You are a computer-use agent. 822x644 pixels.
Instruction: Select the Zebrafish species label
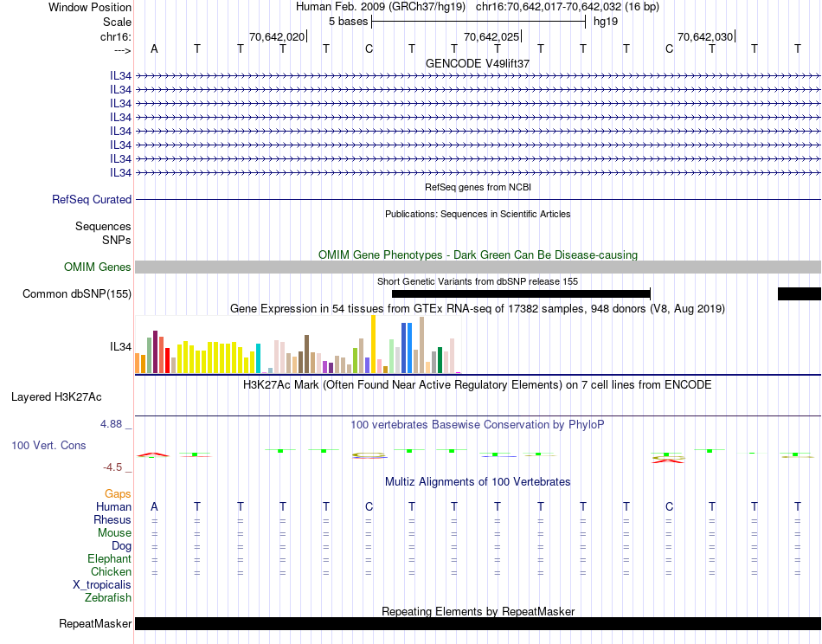tap(108, 597)
